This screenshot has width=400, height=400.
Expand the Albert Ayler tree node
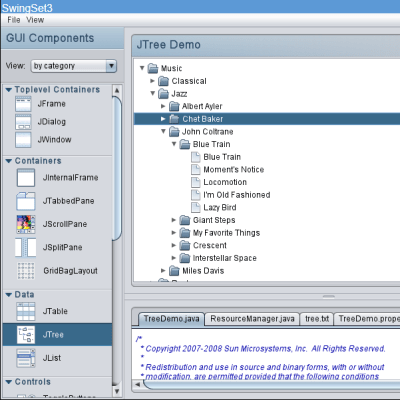pyautogui.click(x=163, y=106)
